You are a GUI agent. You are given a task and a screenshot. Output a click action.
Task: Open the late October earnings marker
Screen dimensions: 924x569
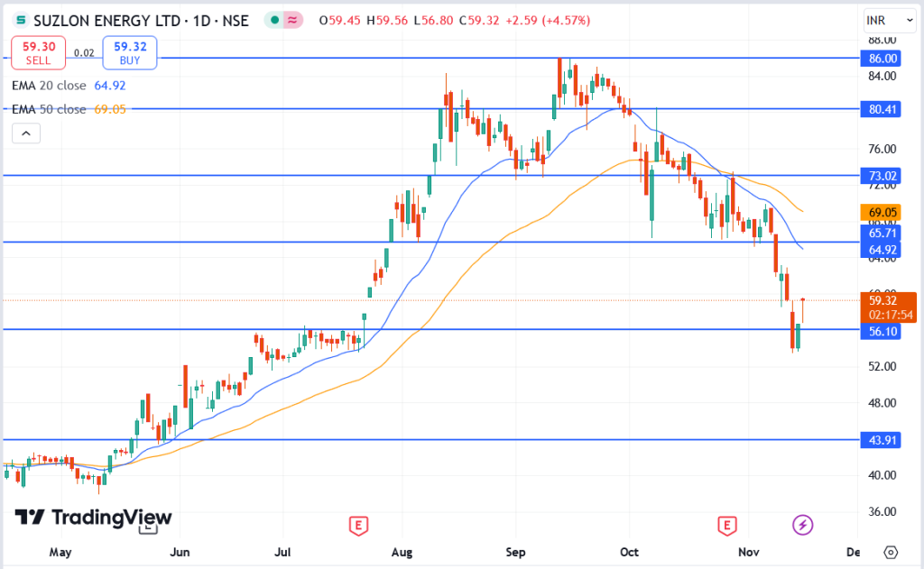(x=727, y=525)
